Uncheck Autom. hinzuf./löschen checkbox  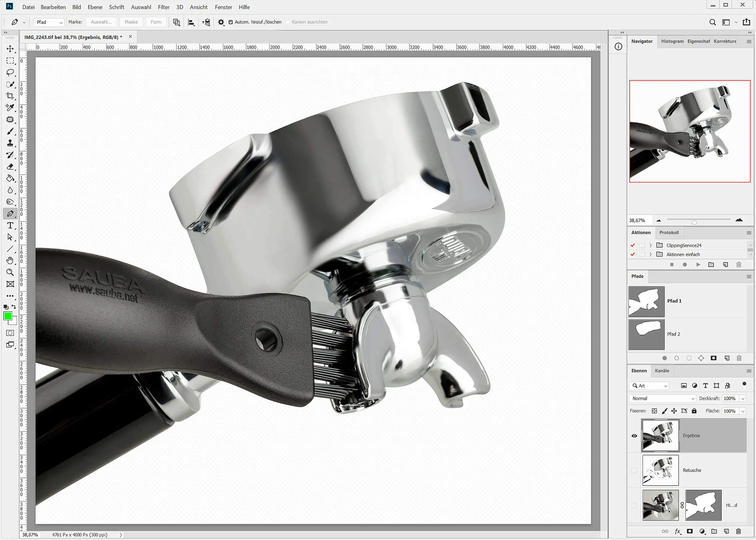231,22
